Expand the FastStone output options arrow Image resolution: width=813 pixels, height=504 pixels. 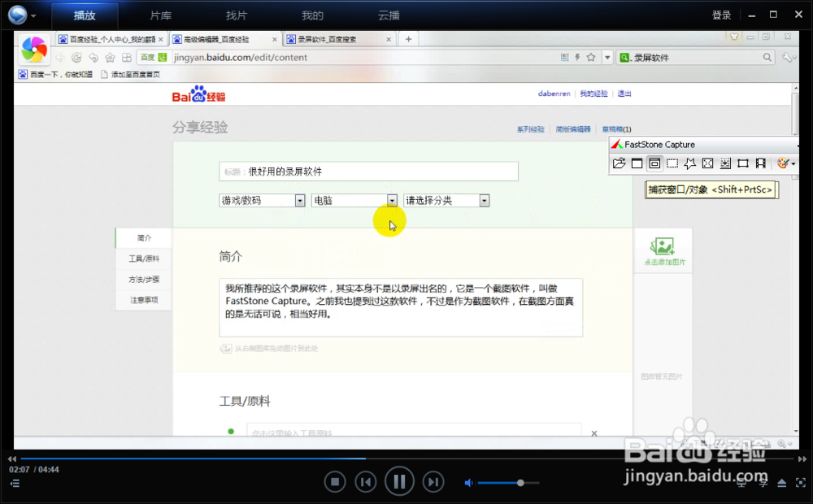click(794, 163)
